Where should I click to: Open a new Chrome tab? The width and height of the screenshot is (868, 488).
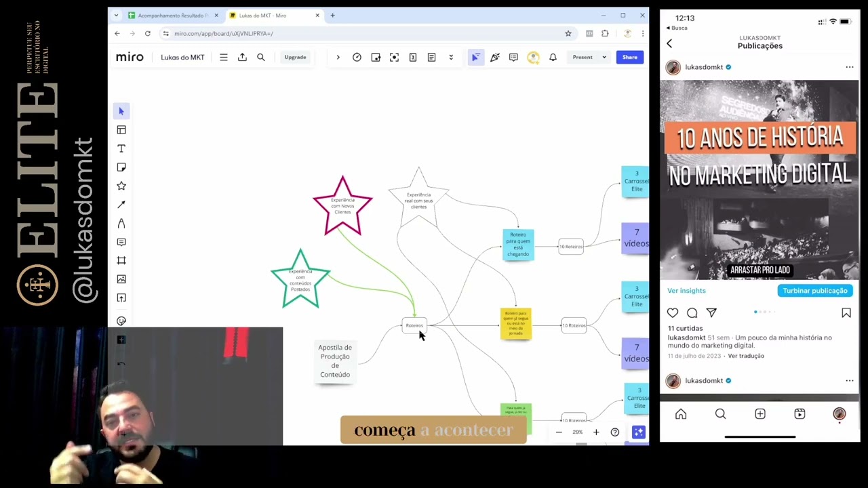coord(332,16)
